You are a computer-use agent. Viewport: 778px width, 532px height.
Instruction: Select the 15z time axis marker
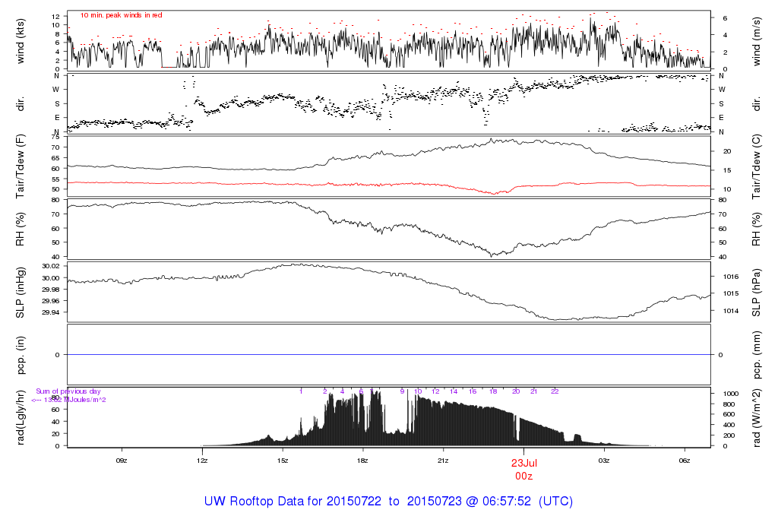283,461
